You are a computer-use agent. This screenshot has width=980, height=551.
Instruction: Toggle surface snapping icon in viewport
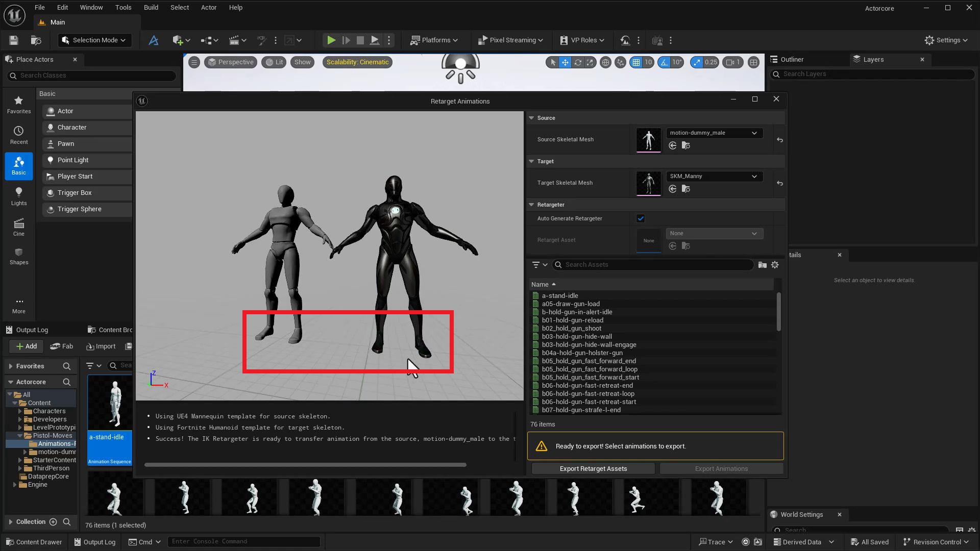(620, 62)
